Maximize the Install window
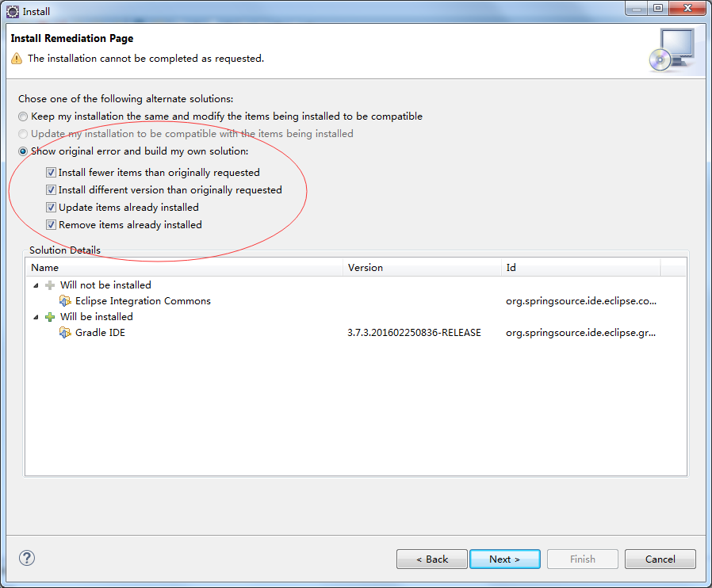Viewport: 712px width, 588px height. pyautogui.click(x=658, y=8)
